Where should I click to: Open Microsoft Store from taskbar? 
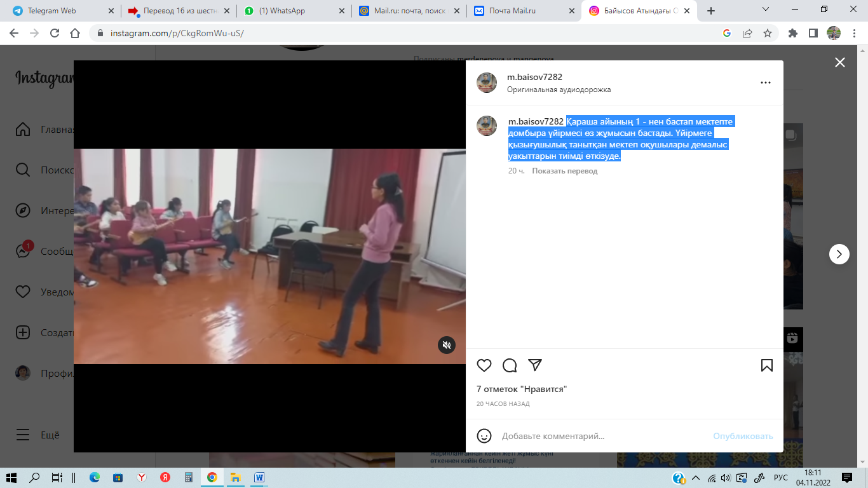tap(118, 477)
